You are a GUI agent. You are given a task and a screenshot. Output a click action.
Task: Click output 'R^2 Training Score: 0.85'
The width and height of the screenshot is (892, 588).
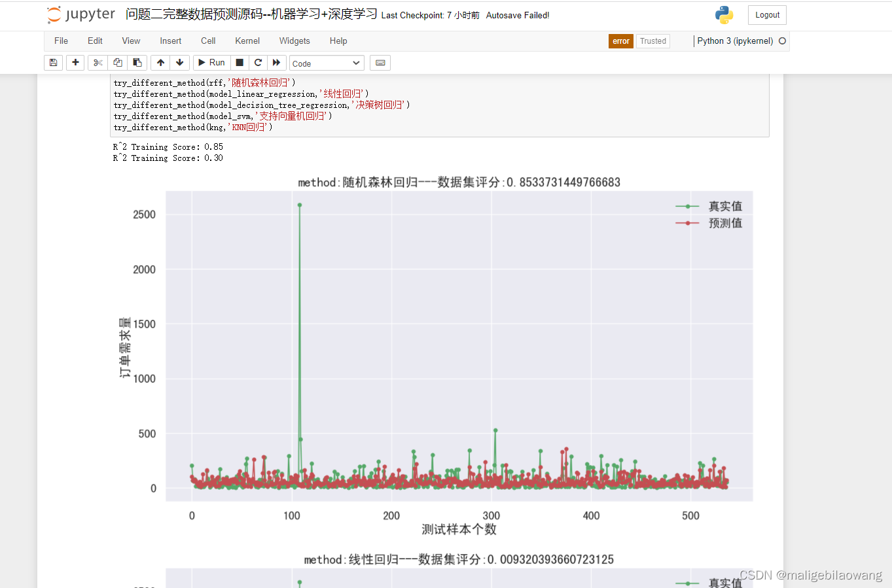(168, 147)
